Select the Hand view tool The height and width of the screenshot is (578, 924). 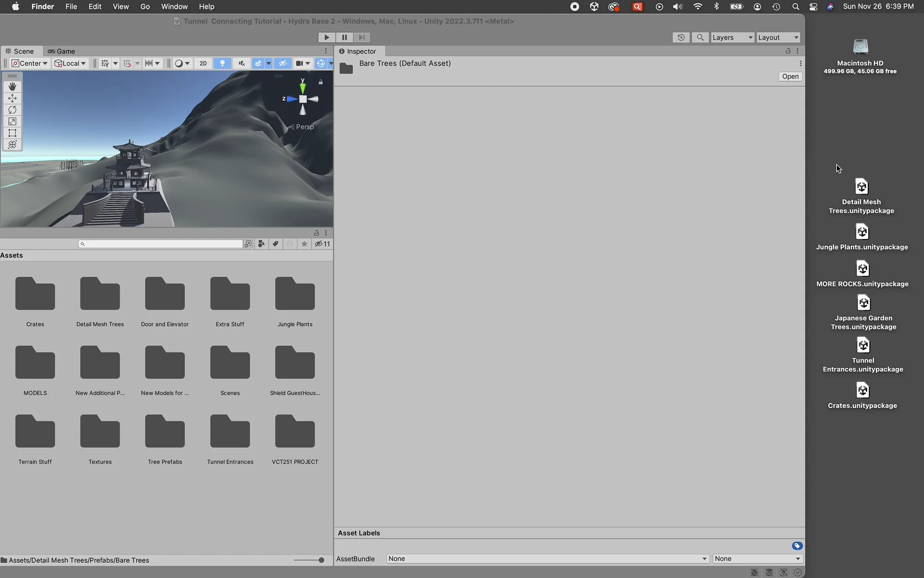click(x=13, y=87)
